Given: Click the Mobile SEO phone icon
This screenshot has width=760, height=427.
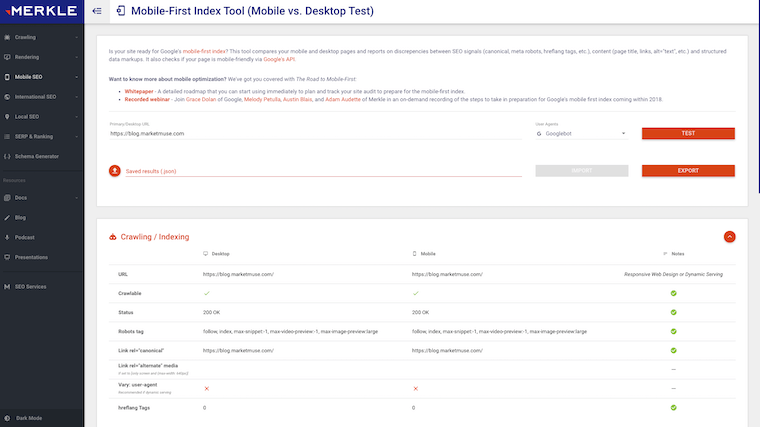Looking at the screenshot, I should 7,77.
